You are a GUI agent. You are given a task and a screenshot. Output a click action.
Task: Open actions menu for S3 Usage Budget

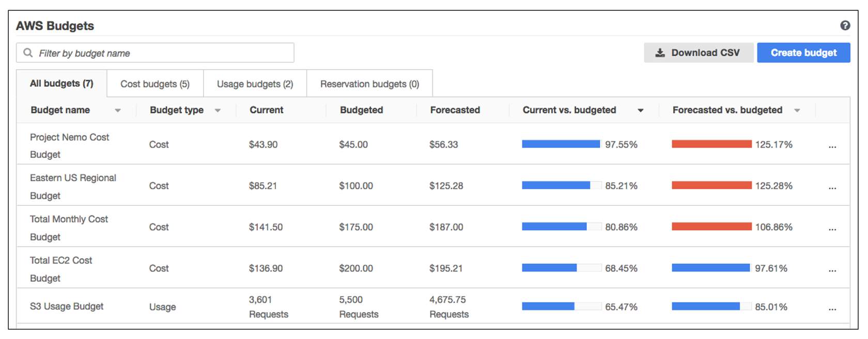pyautogui.click(x=832, y=309)
